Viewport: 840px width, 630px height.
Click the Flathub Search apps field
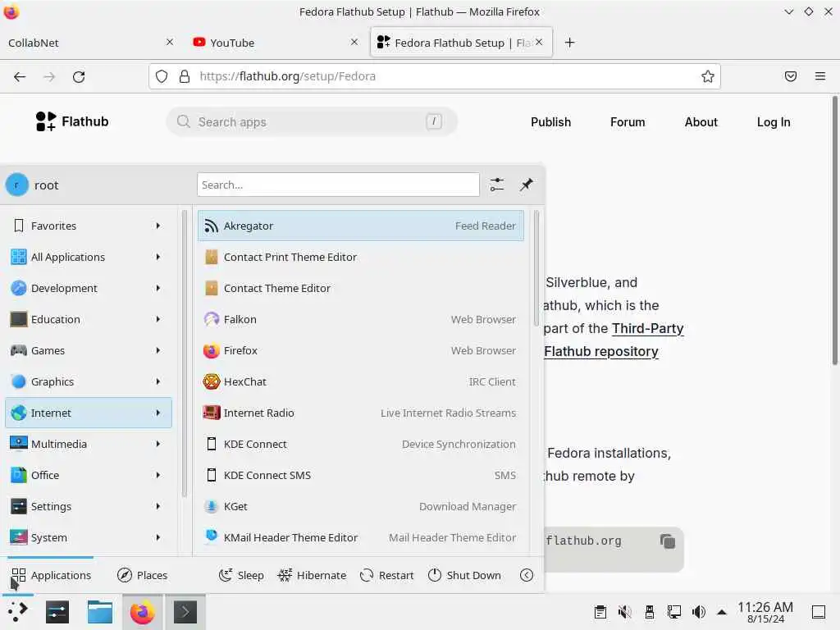tap(312, 121)
